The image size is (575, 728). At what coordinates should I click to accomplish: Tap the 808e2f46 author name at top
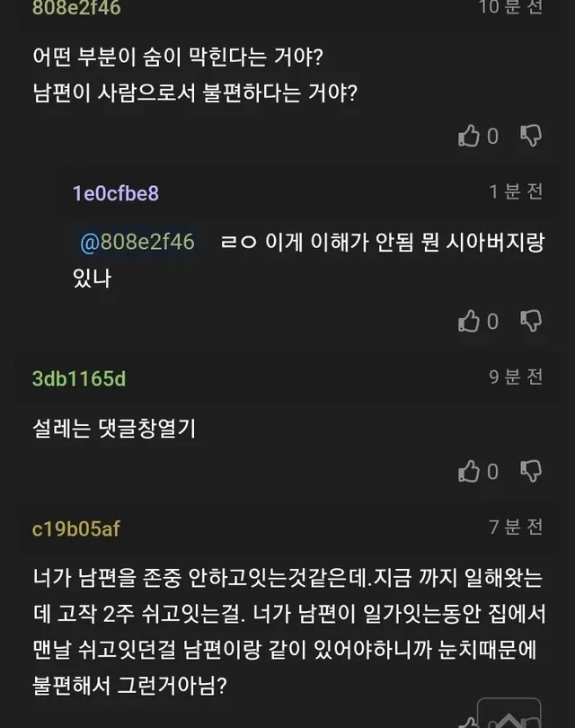(x=76, y=8)
